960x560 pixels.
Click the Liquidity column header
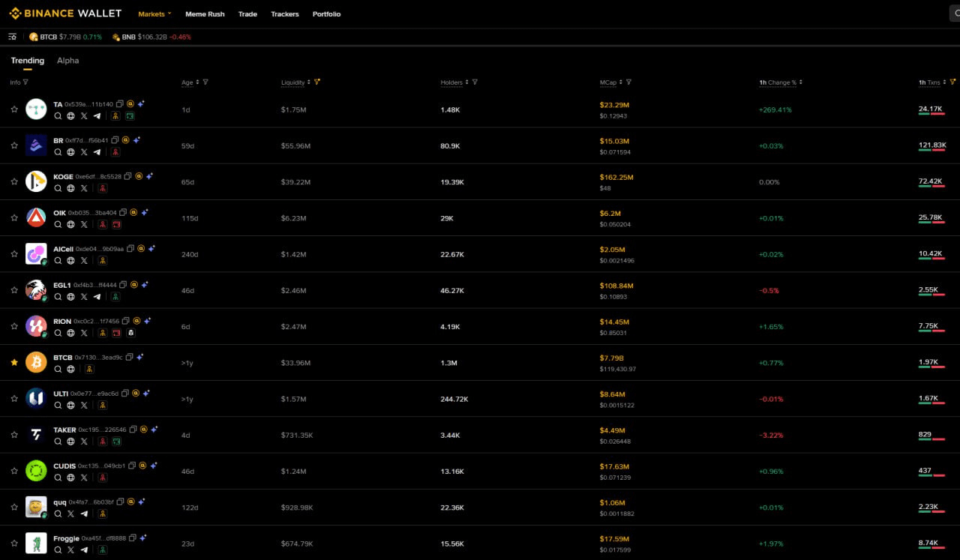[x=293, y=82]
